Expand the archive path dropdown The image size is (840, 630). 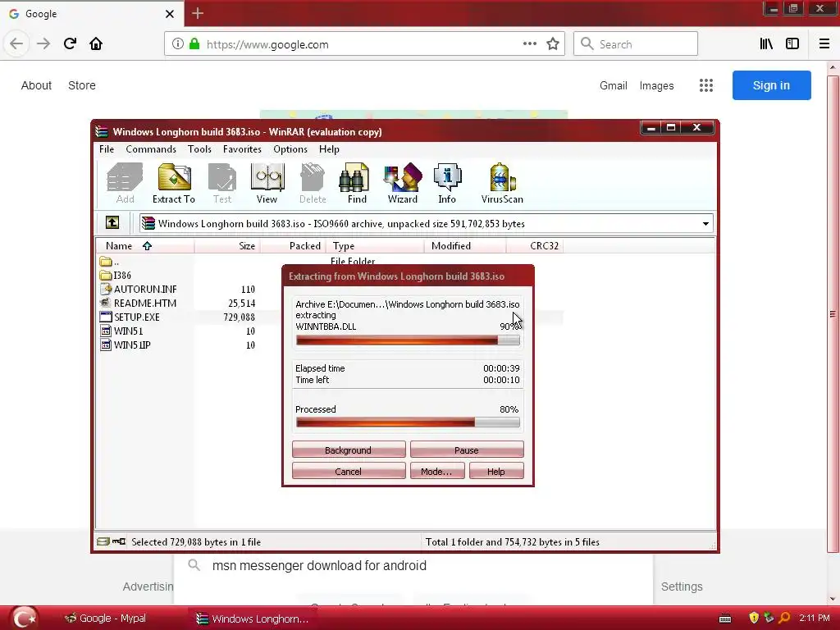705,224
